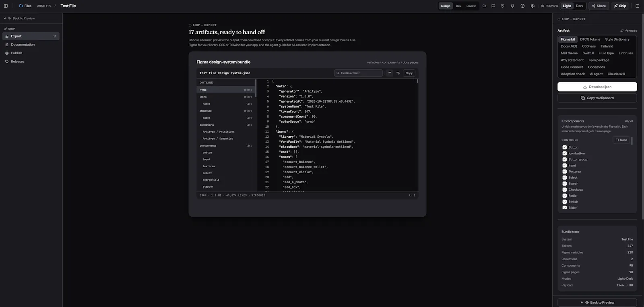Image resolution: width=644 pixels, height=307 pixels.
Task: Uncheck the Checkbox component option
Action: 564,190
